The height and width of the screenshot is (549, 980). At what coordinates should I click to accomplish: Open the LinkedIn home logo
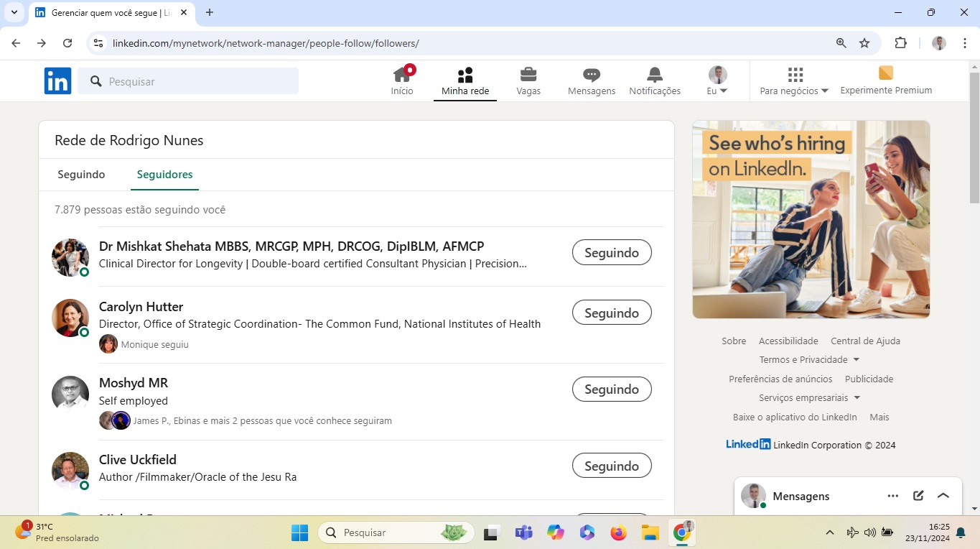(x=57, y=81)
